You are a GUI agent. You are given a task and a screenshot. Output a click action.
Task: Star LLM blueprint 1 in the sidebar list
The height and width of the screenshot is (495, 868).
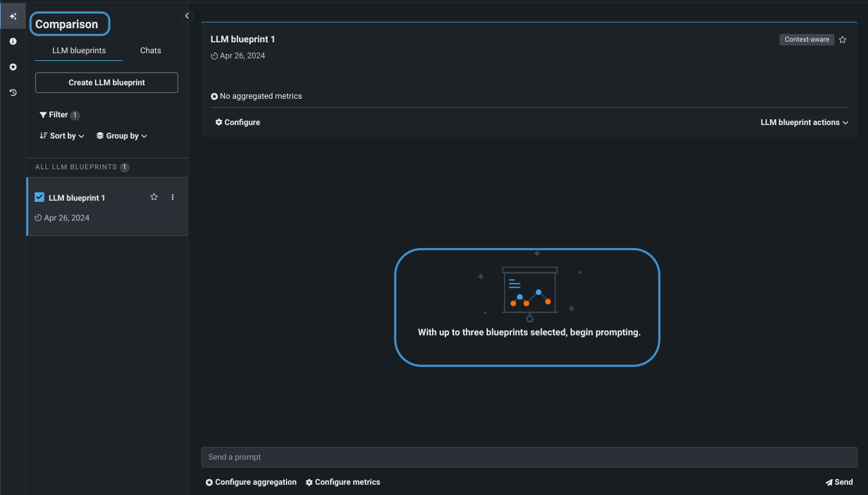coord(154,197)
